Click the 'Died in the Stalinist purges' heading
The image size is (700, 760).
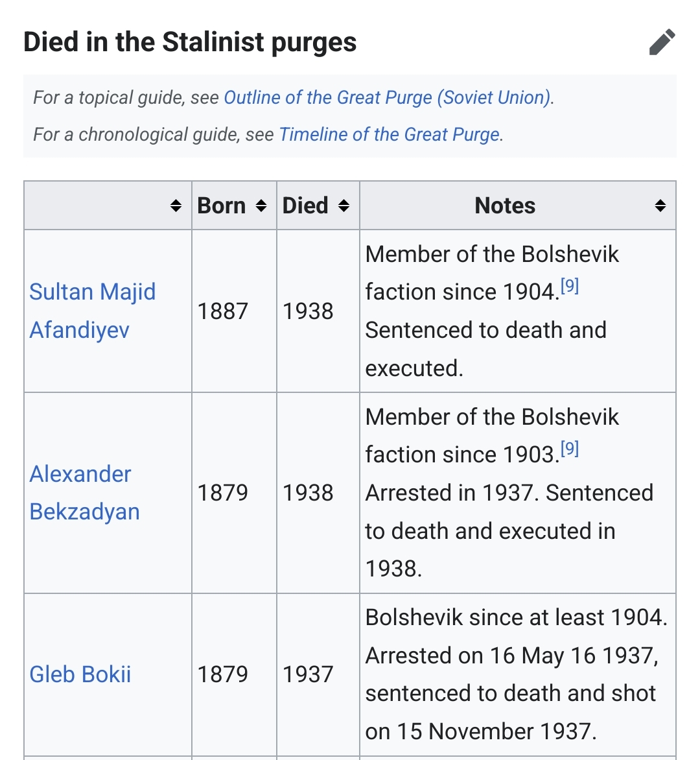190,42
